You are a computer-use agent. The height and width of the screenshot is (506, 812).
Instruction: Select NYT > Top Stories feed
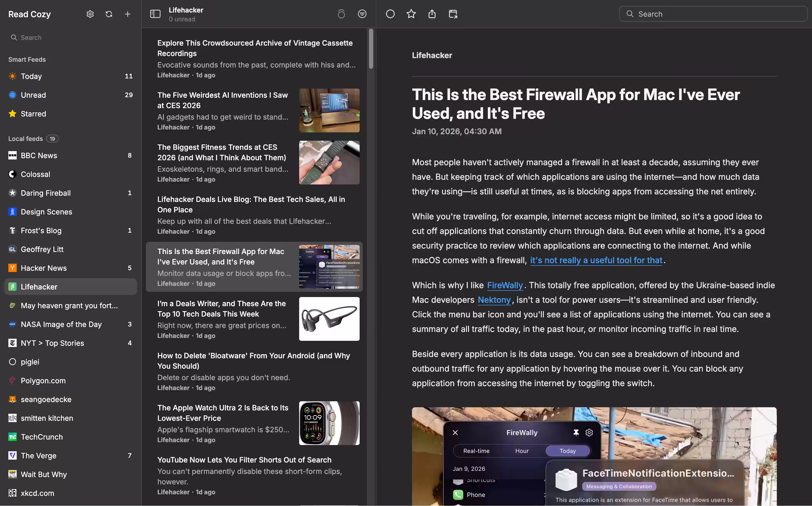click(70, 343)
